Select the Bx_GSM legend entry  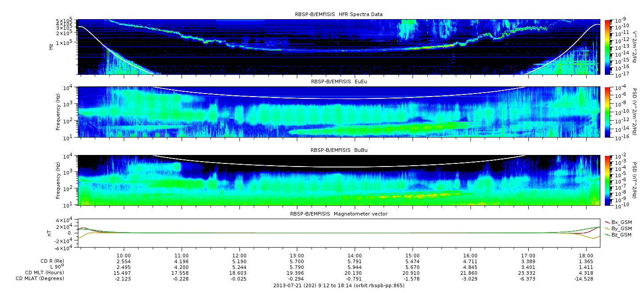[618, 222]
